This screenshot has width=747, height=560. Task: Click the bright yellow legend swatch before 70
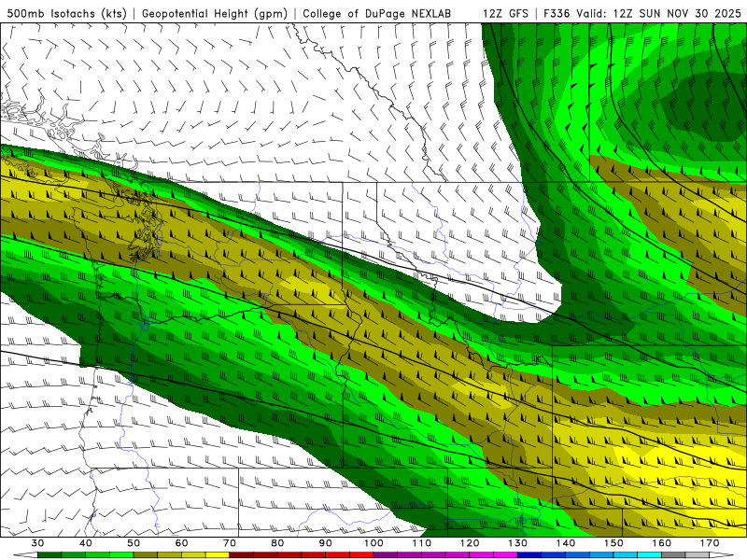(x=218, y=555)
